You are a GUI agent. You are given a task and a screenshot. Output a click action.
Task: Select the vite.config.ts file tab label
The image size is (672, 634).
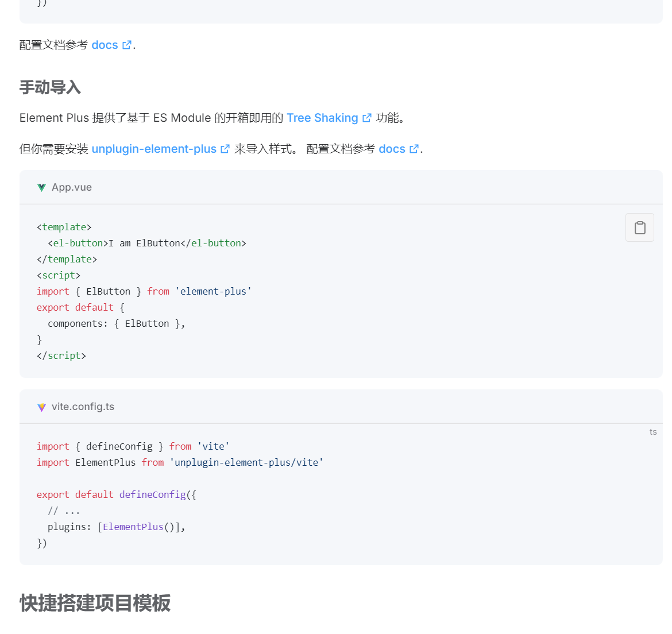pos(83,407)
